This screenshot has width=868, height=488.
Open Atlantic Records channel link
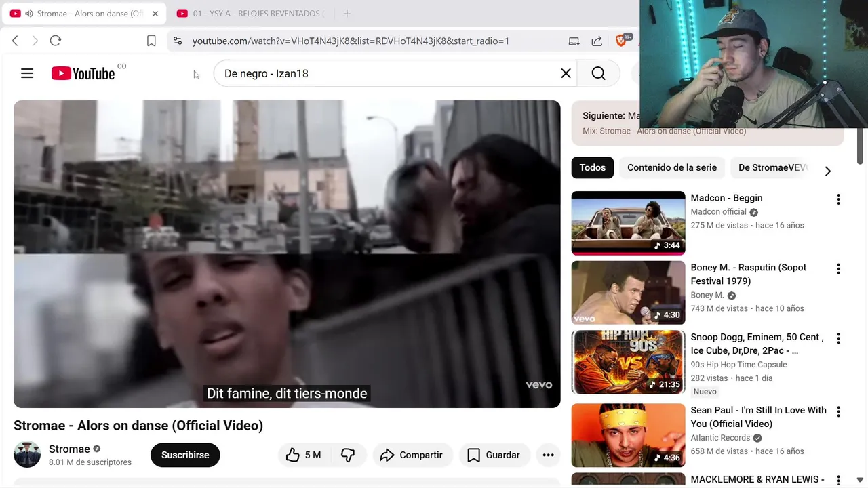pyautogui.click(x=720, y=438)
